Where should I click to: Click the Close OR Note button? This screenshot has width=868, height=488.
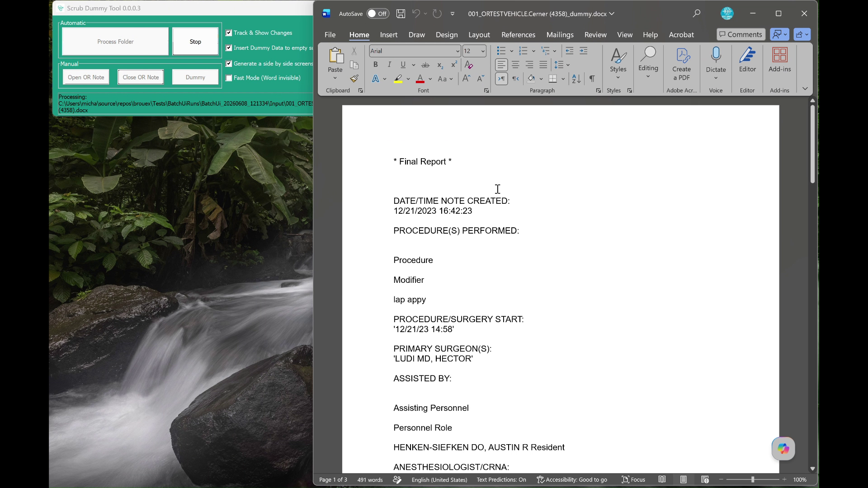click(141, 77)
